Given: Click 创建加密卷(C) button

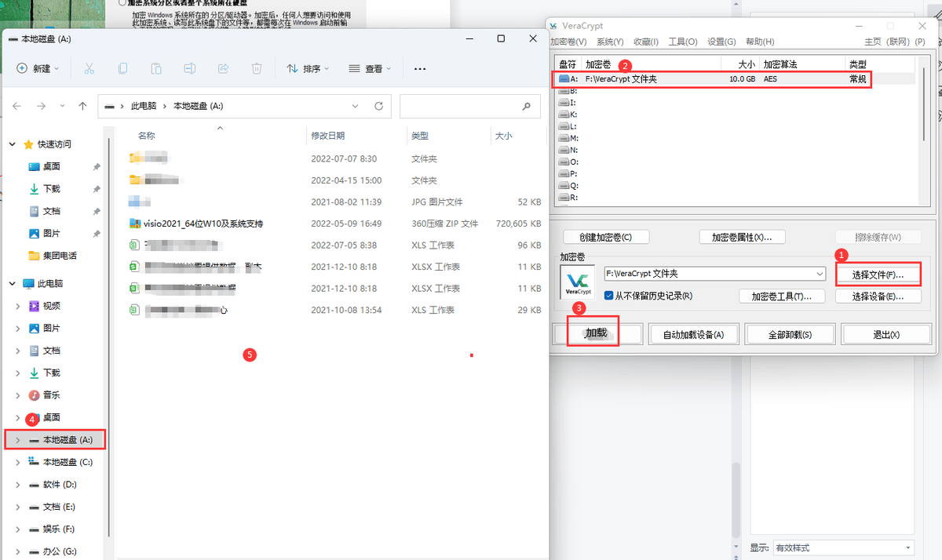Looking at the screenshot, I should [x=605, y=237].
